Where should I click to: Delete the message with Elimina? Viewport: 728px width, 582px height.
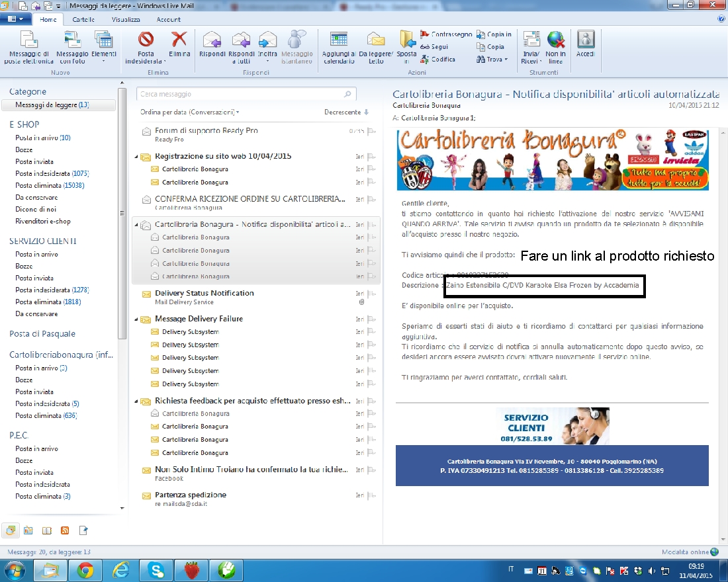coord(179,44)
